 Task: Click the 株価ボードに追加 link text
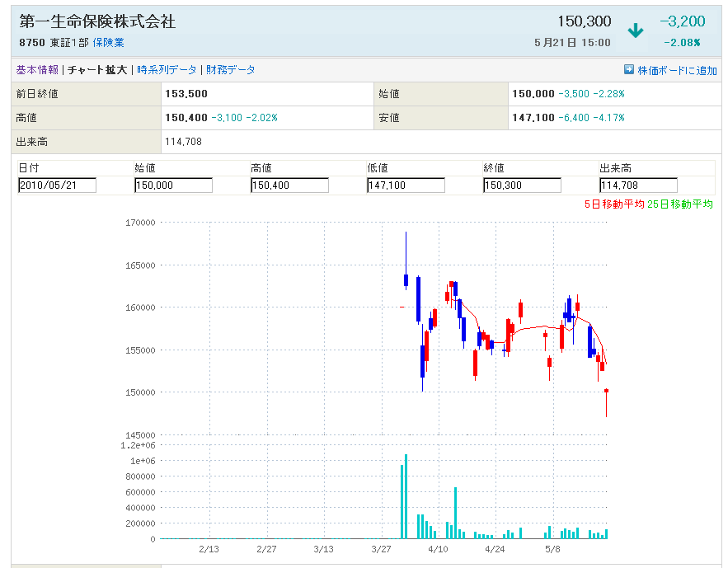tap(677, 71)
